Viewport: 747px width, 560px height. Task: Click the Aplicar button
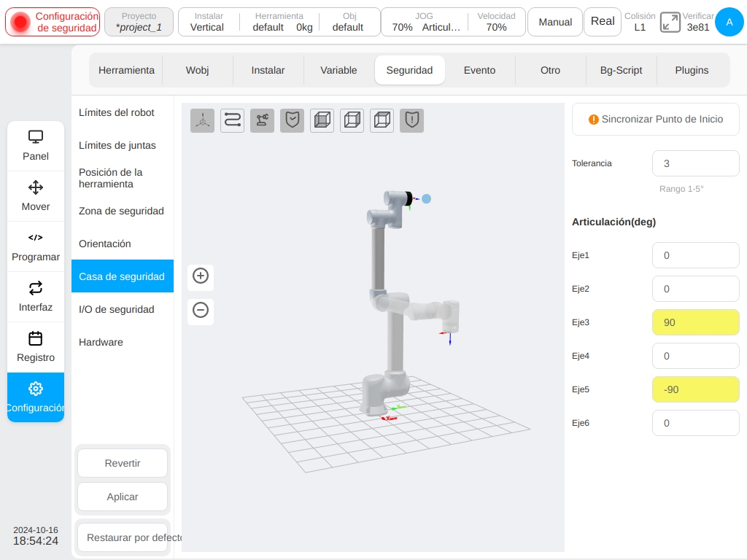(123, 497)
